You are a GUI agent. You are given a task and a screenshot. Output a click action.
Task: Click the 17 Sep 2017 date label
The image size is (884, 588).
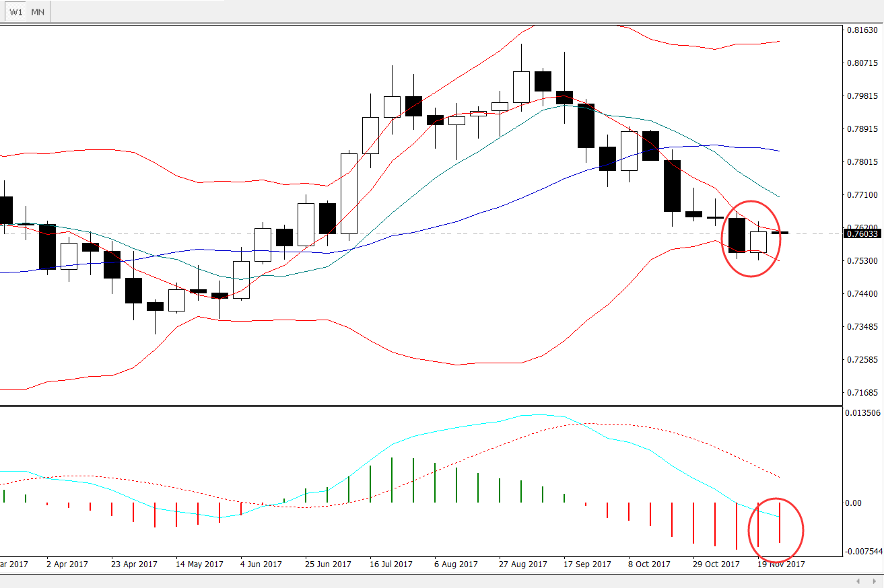point(587,564)
